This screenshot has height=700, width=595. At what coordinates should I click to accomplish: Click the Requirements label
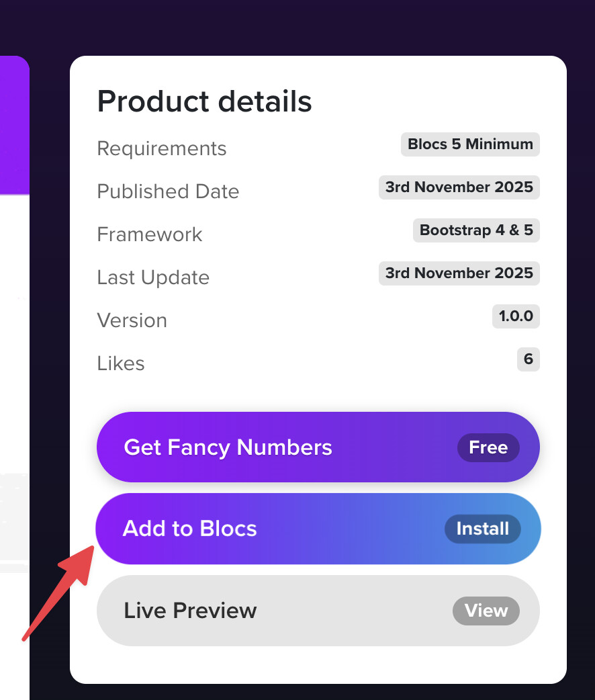(x=162, y=148)
